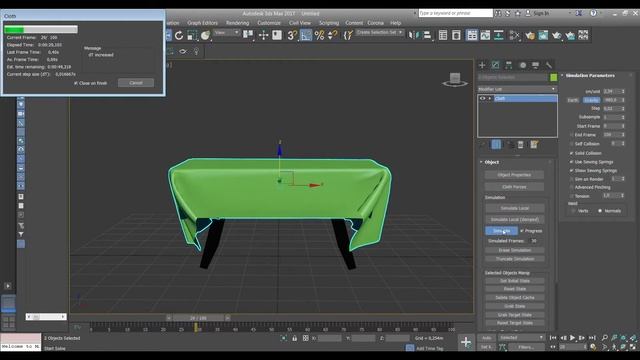Toggle the Percent Snap icon
Screen dimensions: 640x360
tap(319, 36)
